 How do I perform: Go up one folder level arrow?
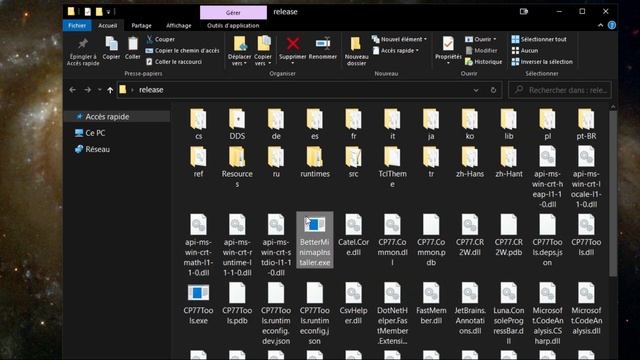(x=110, y=90)
